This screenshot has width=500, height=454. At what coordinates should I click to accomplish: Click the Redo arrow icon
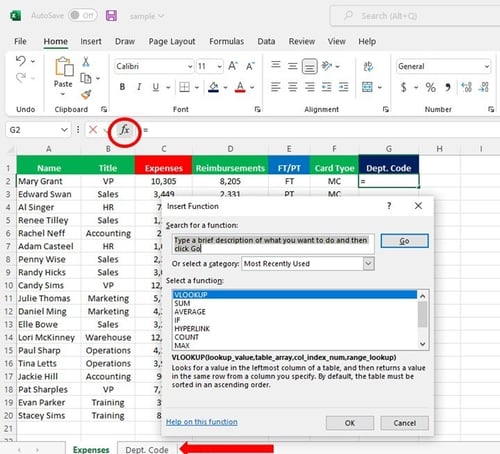click(x=21, y=78)
